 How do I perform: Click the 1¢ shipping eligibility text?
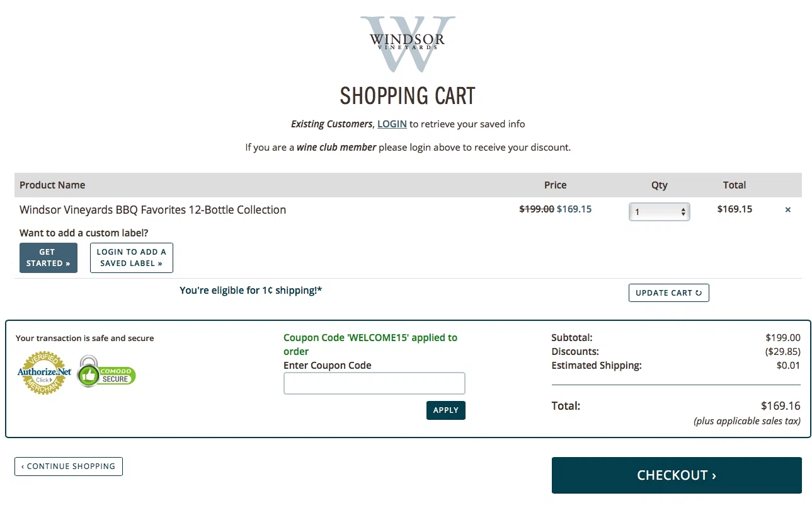(x=251, y=291)
